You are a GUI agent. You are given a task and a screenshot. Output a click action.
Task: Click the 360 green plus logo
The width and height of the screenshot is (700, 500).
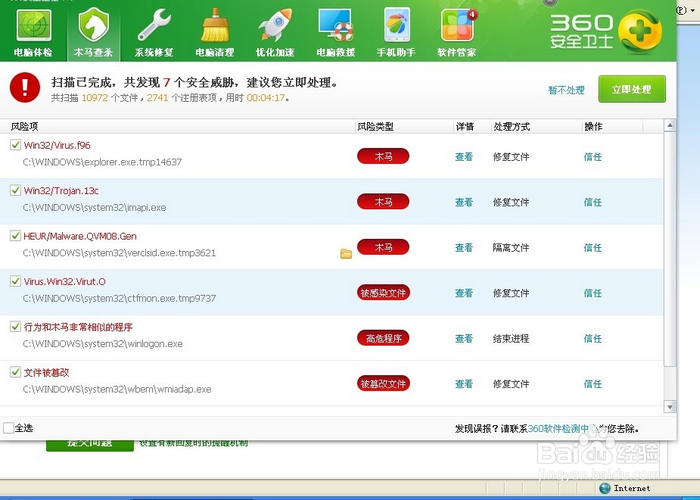[640, 32]
